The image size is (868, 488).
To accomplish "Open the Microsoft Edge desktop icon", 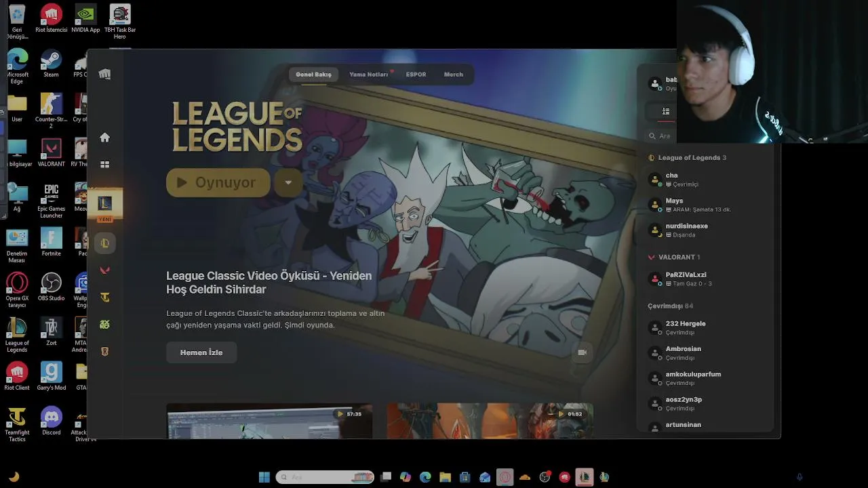I will [x=17, y=66].
